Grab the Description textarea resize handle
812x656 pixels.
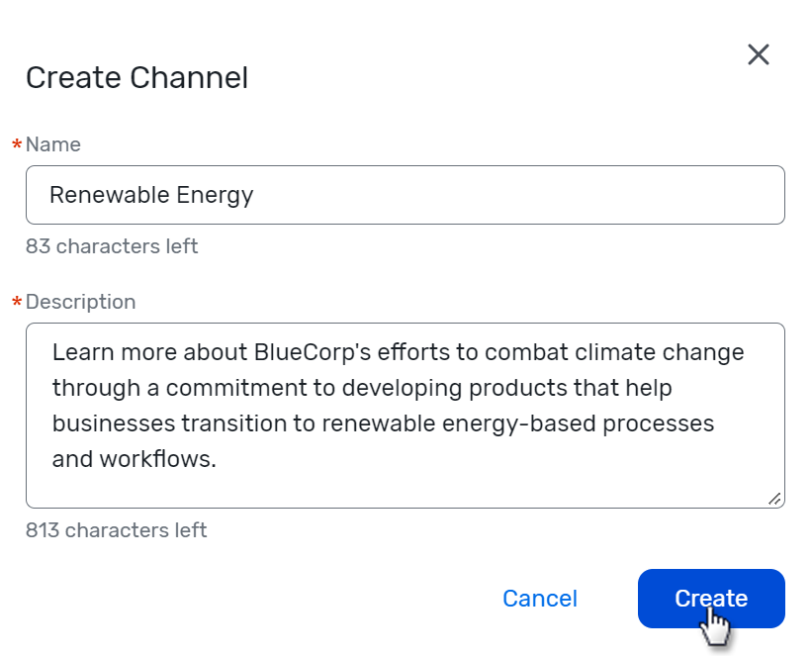[x=774, y=499]
